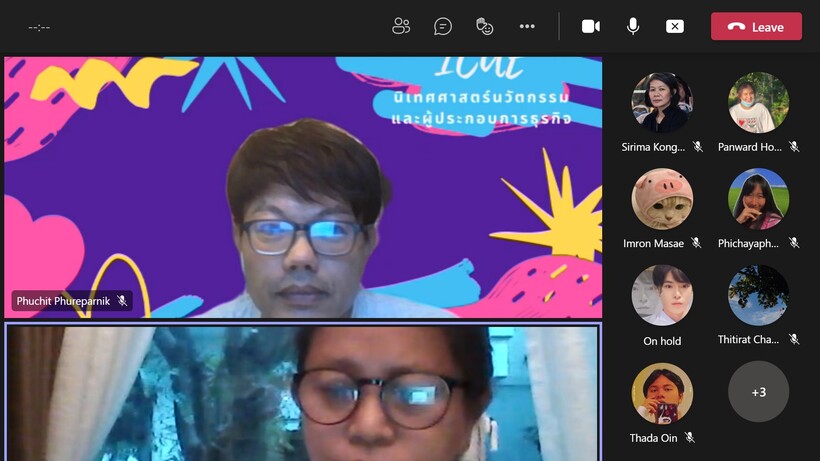Open the participants panel icon
The width and height of the screenshot is (820, 461).
401,26
